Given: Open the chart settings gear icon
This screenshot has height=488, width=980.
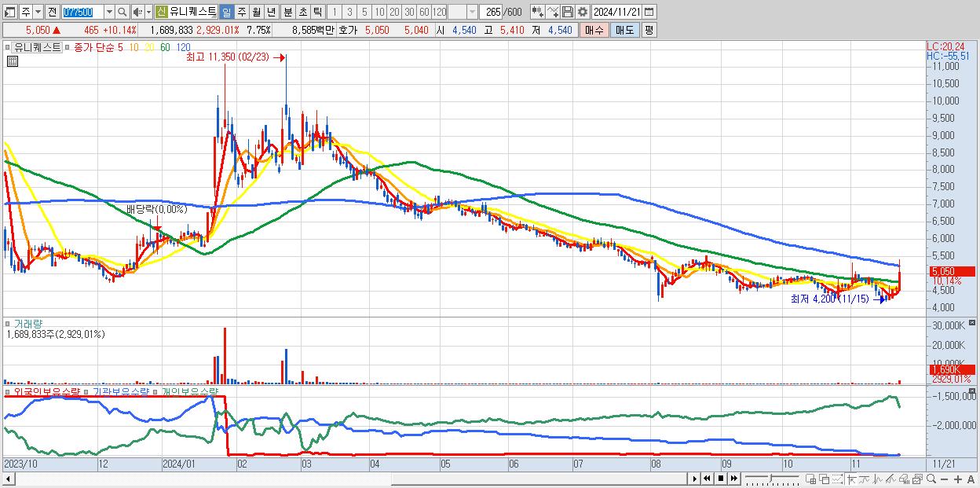Looking at the screenshot, I should pyautogui.click(x=583, y=12).
